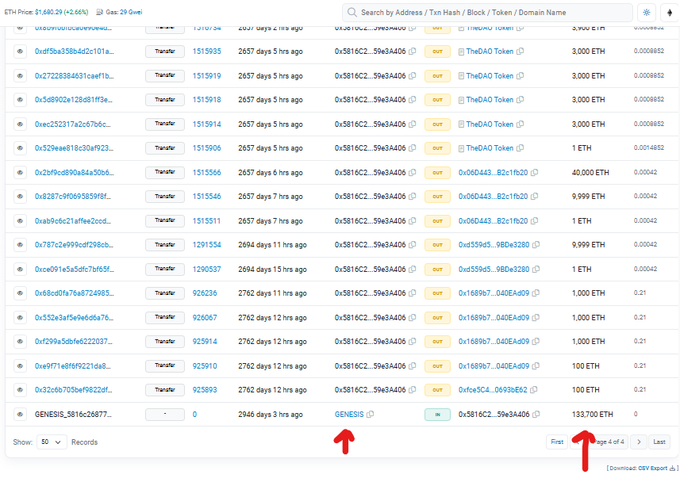
Task: Eye icon for txn 0x32c6b705bef9822df
Action: click(x=20, y=390)
